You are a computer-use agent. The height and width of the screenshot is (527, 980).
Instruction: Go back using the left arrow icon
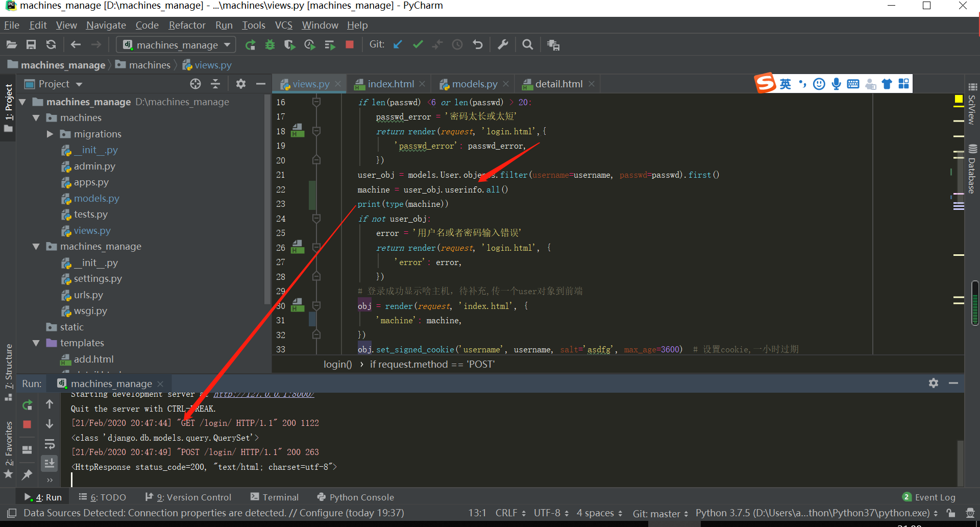point(76,45)
